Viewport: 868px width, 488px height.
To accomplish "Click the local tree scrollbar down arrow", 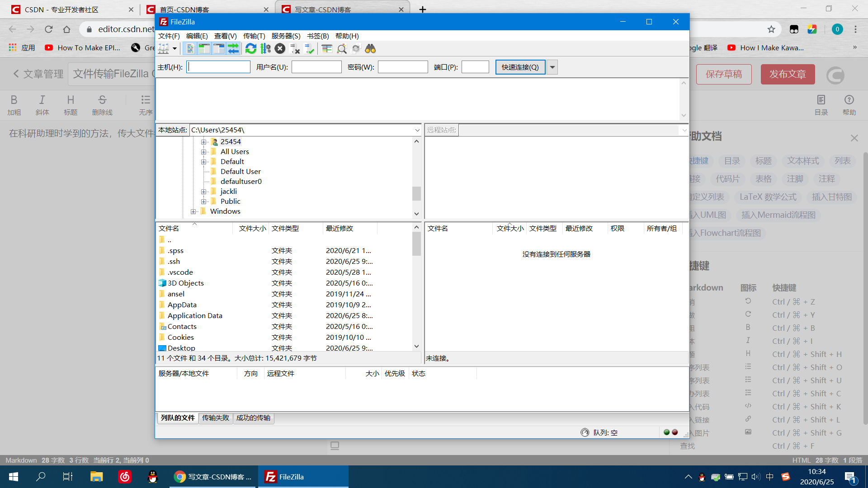I will [416, 214].
